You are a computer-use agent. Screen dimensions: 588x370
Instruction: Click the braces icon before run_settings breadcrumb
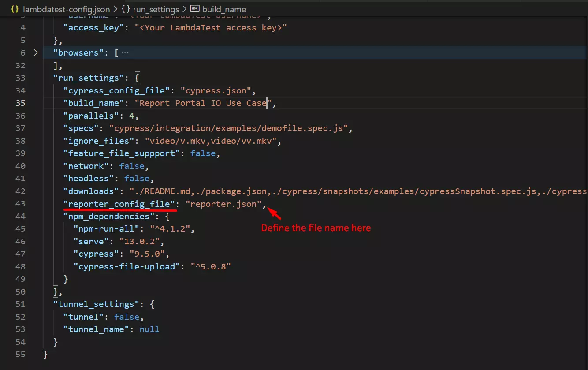pyautogui.click(x=126, y=9)
